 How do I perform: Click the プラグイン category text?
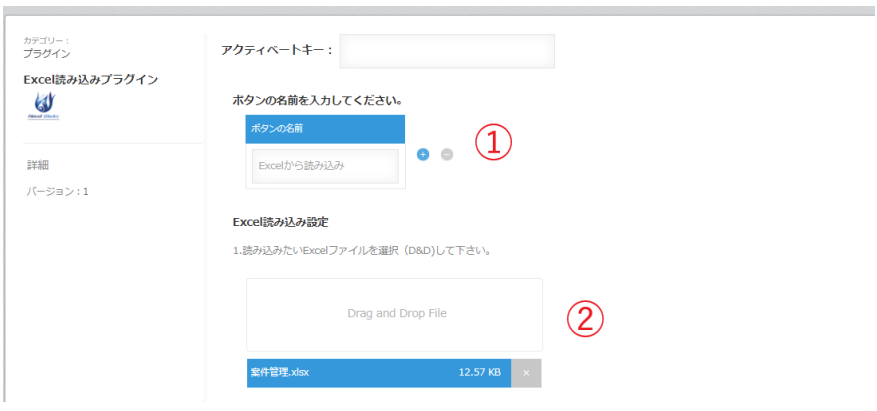46,54
